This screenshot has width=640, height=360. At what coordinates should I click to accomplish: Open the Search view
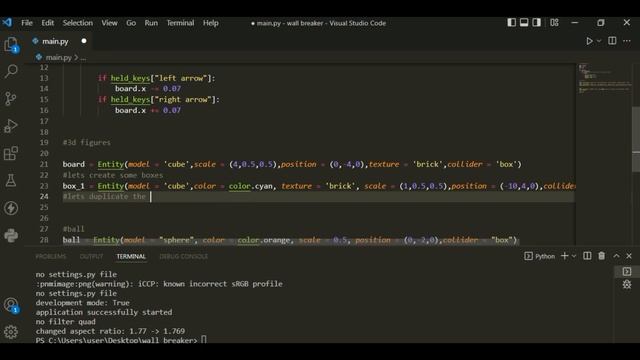[x=11, y=71]
